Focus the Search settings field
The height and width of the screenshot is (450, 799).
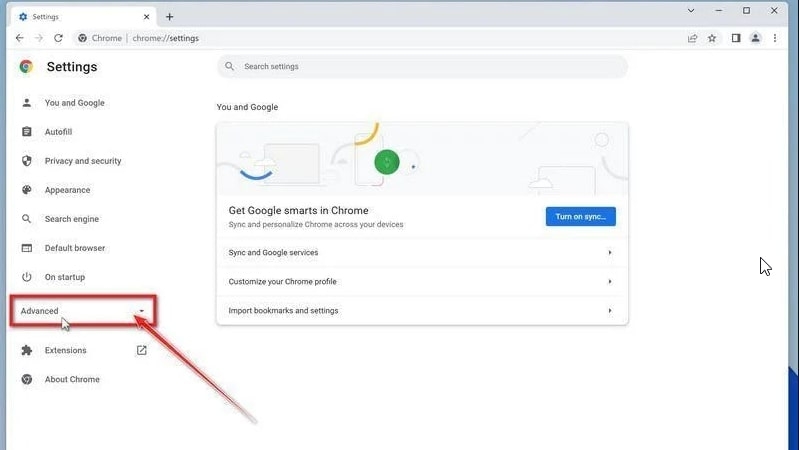click(422, 66)
